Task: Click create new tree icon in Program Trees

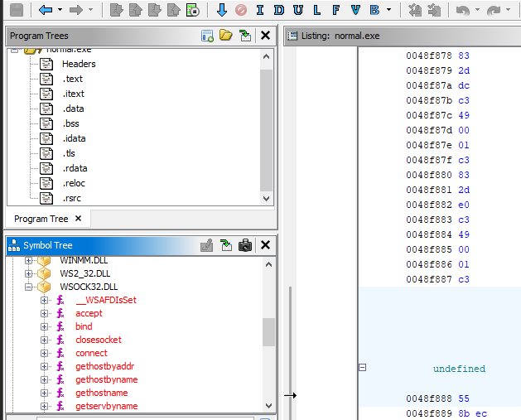Action: 207,36
